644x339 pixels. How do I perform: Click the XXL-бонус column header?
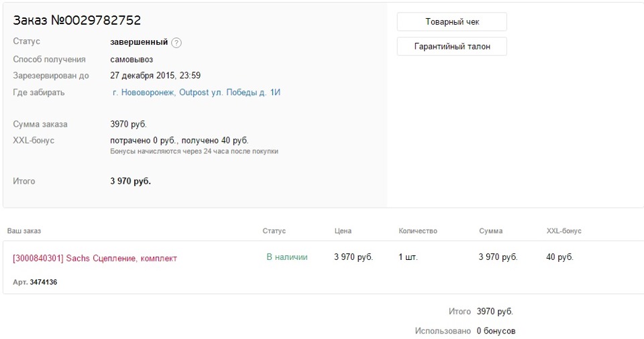(x=563, y=231)
